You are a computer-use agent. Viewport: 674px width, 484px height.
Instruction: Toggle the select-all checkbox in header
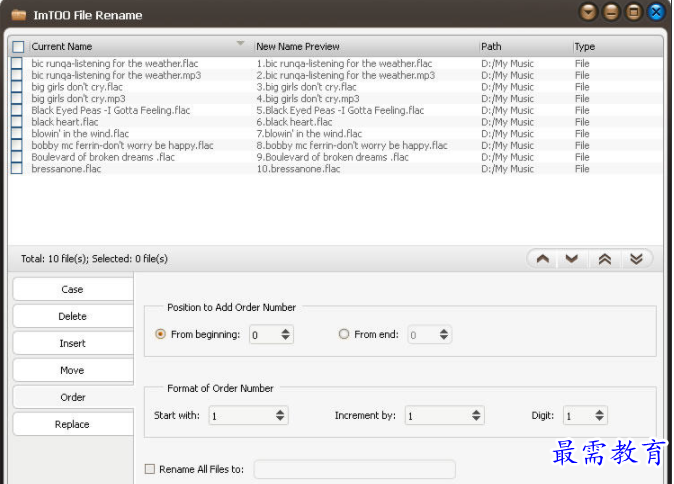pos(18,46)
